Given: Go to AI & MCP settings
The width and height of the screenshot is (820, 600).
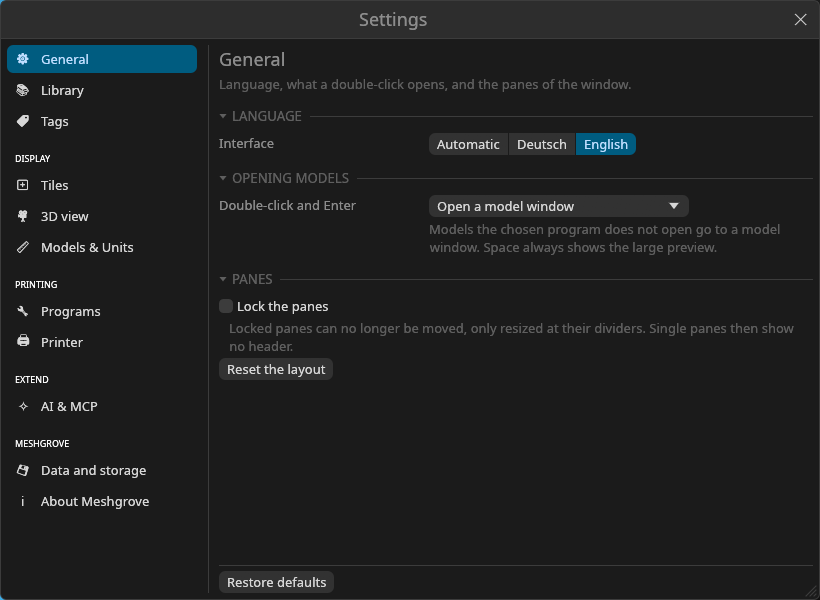Looking at the screenshot, I should tap(102, 406).
